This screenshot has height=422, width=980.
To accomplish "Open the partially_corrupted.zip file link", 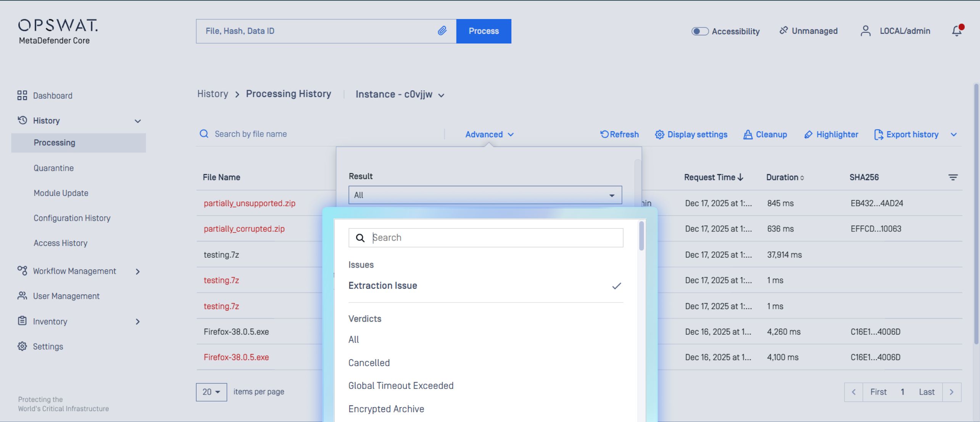I will point(244,229).
